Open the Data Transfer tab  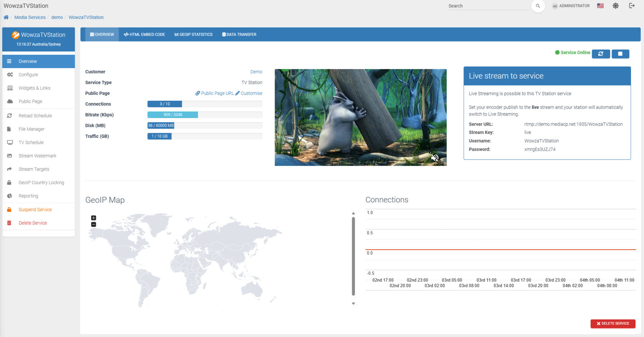(x=239, y=35)
